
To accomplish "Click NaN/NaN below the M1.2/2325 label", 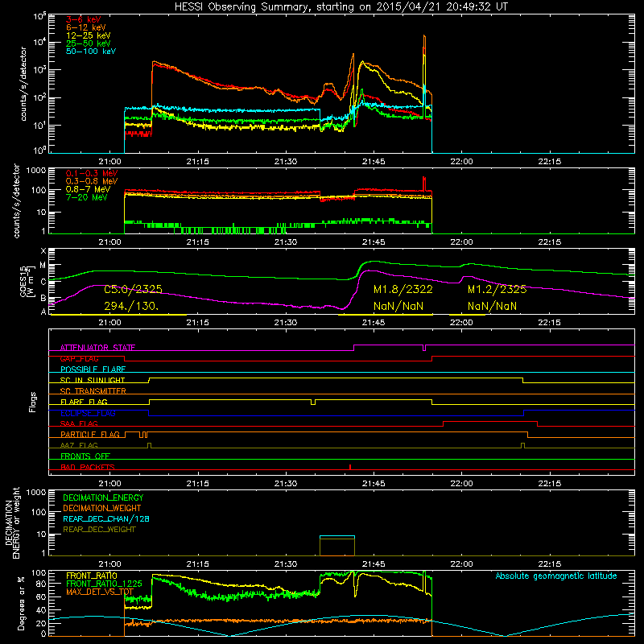I will 492,306.
